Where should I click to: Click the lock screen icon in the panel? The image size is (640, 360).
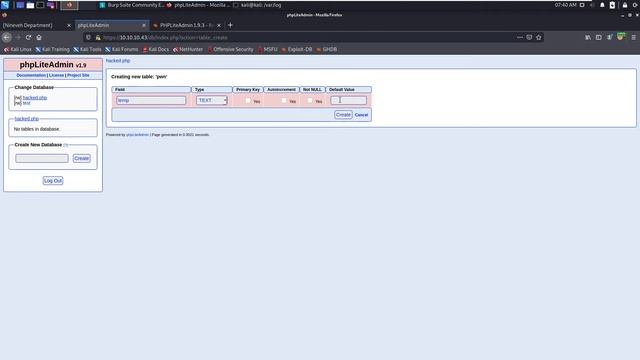pyautogui.click(x=625, y=5)
